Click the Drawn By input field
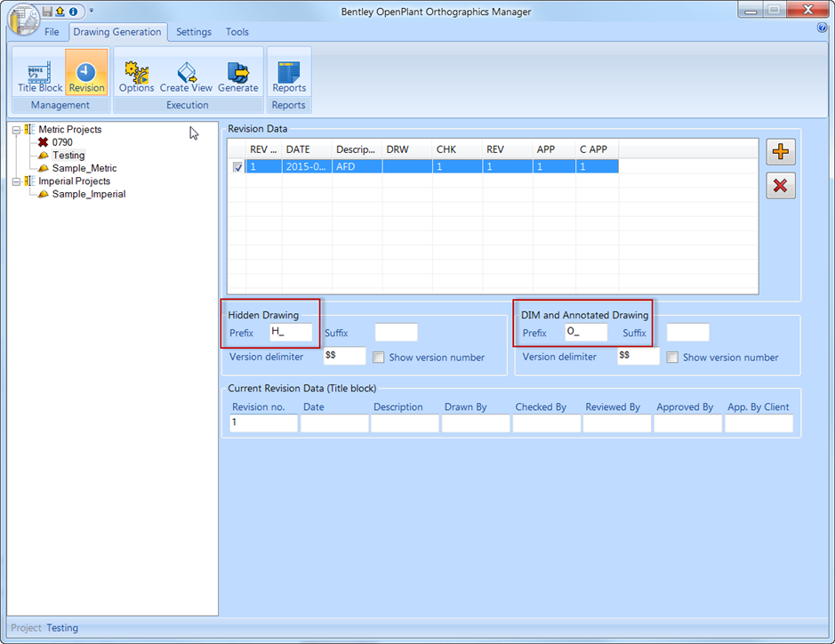835x644 pixels. (476, 423)
